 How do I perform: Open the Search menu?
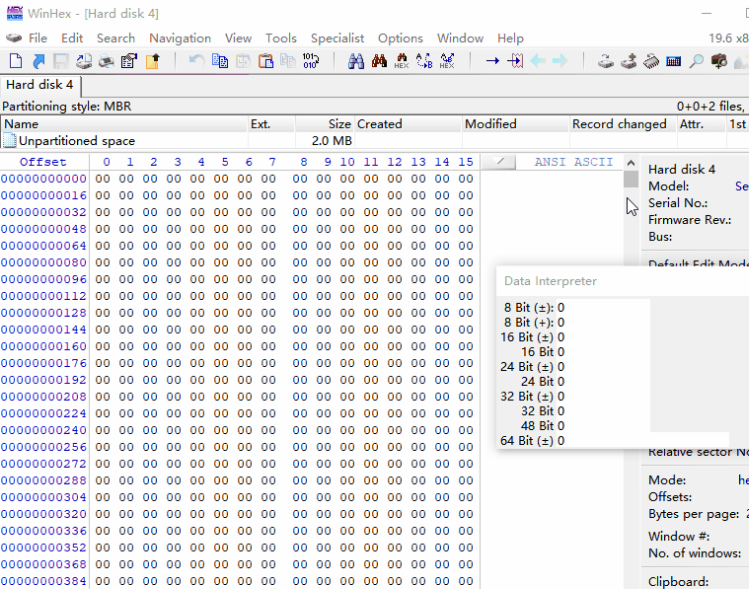click(116, 38)
